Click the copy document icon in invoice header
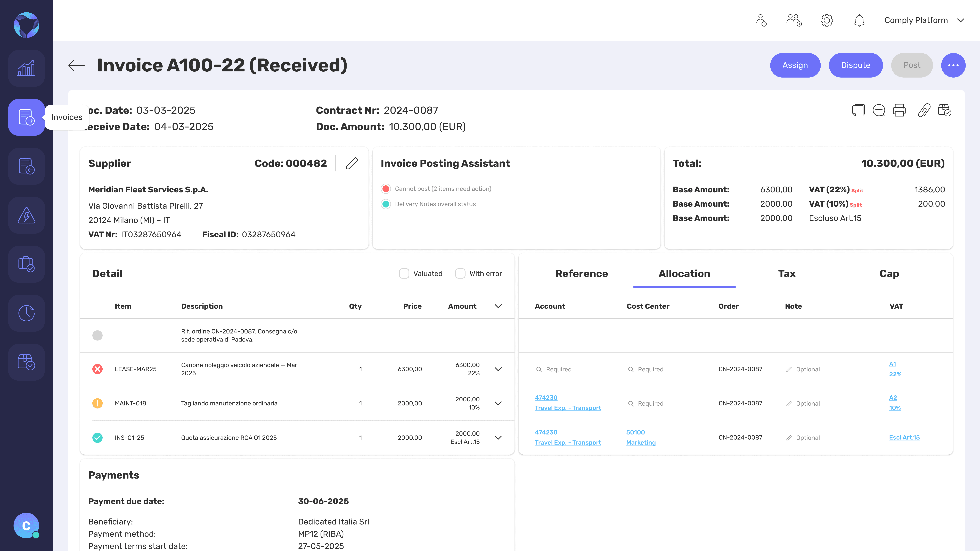 [858, 110]
